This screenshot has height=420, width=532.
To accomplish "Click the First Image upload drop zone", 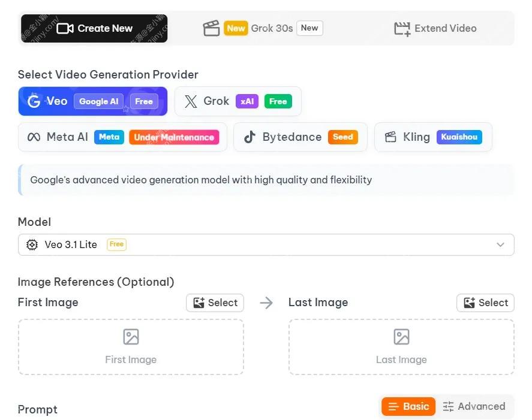I will tap(131, 347).
